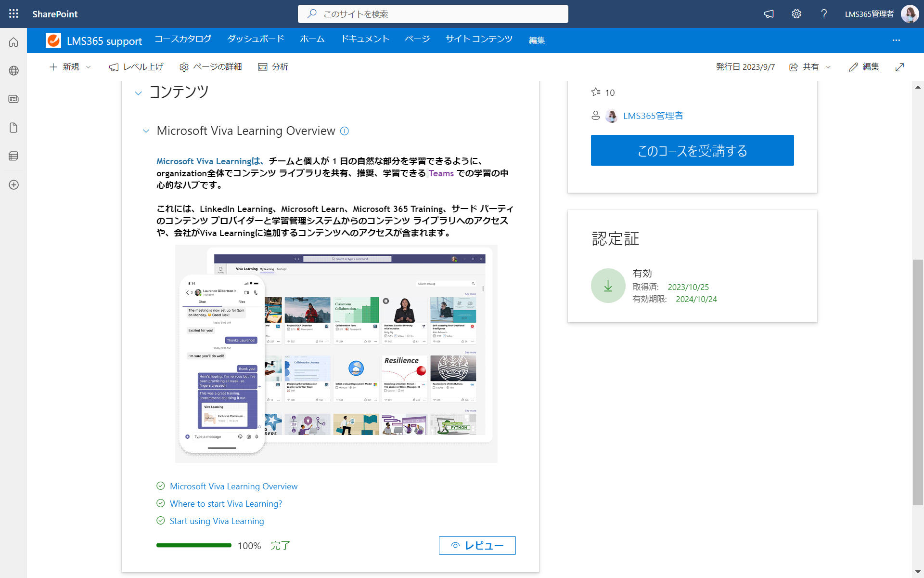Open 分析 command
924x578 pixels.
pyautogui.click(x=273, y=67)
